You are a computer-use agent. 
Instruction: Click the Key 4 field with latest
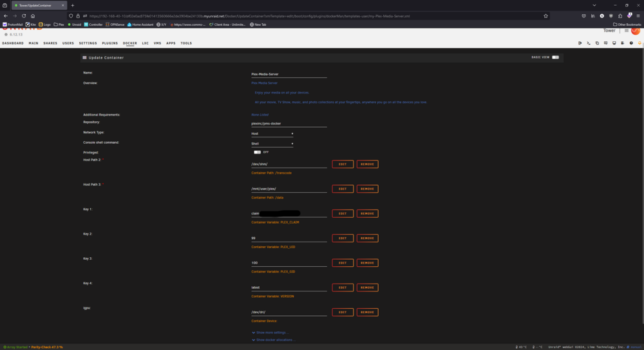click(x=289, y=287)
